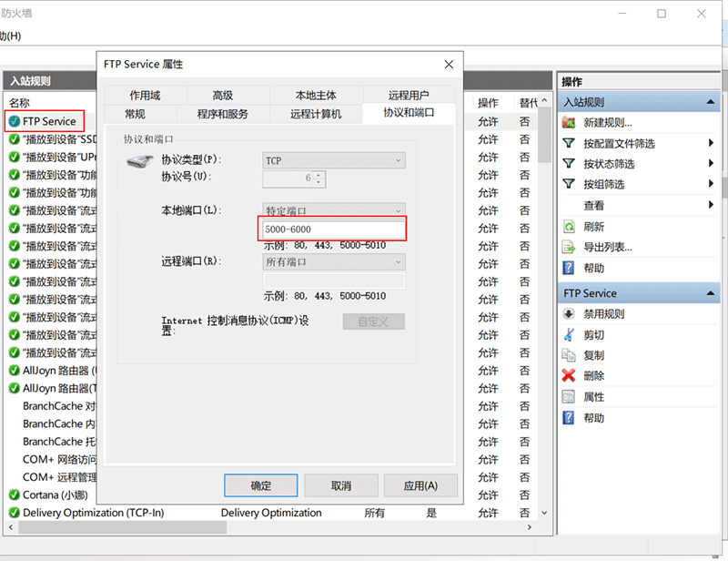Close the FTP Service properties dialog

pos(449,64)
